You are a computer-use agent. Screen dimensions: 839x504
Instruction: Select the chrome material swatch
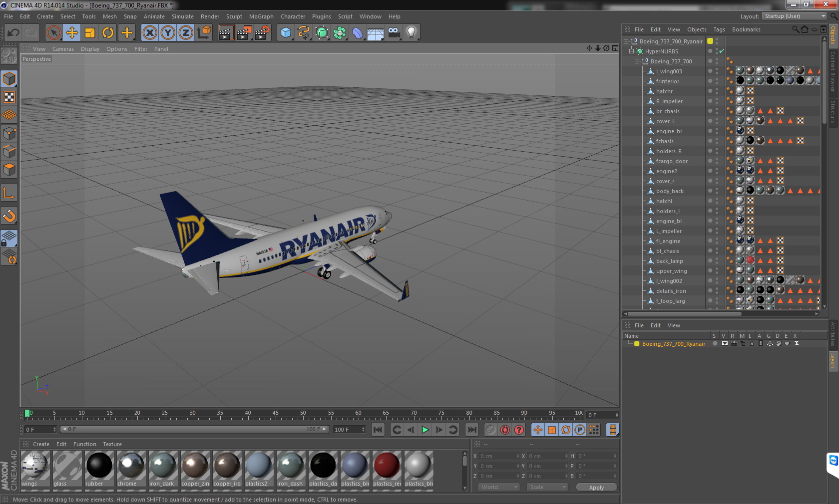click(x=131, y=468)
